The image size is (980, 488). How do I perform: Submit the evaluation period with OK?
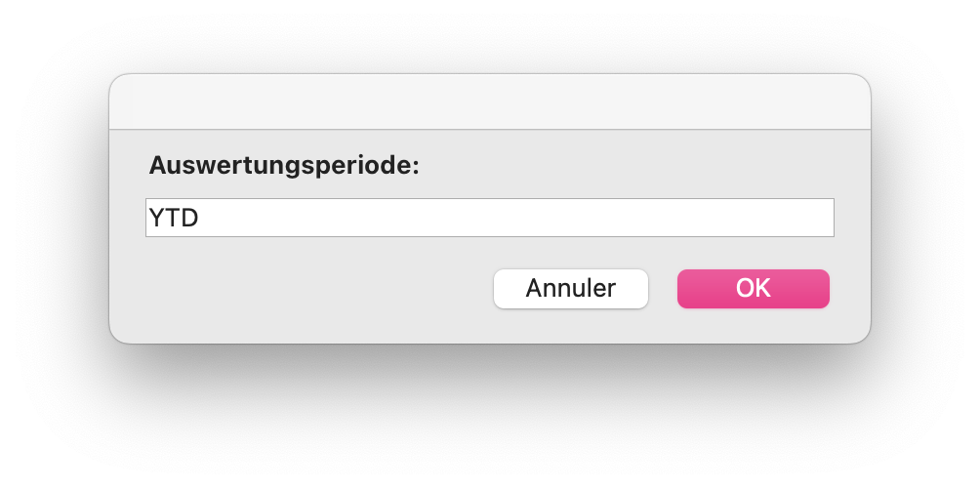(x=754, y=289)
